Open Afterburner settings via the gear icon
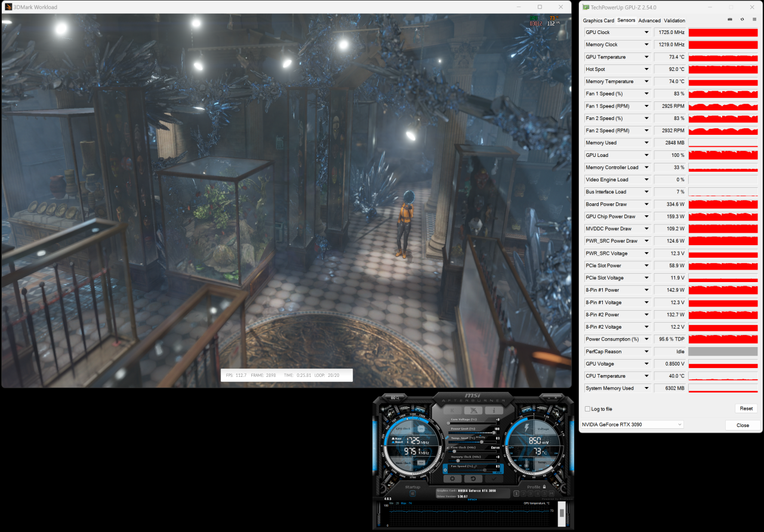 [452, 478]
